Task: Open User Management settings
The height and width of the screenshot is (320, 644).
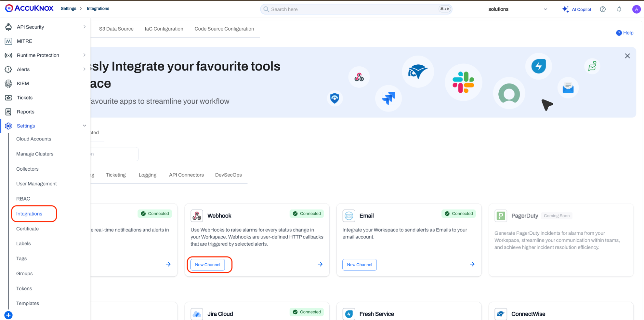Action: 36,184
